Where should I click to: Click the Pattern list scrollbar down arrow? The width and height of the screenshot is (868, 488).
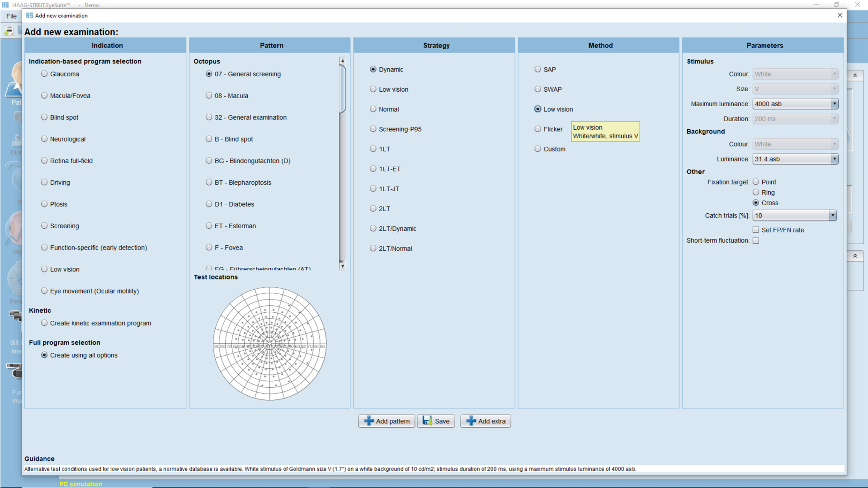tap(343, 266)
